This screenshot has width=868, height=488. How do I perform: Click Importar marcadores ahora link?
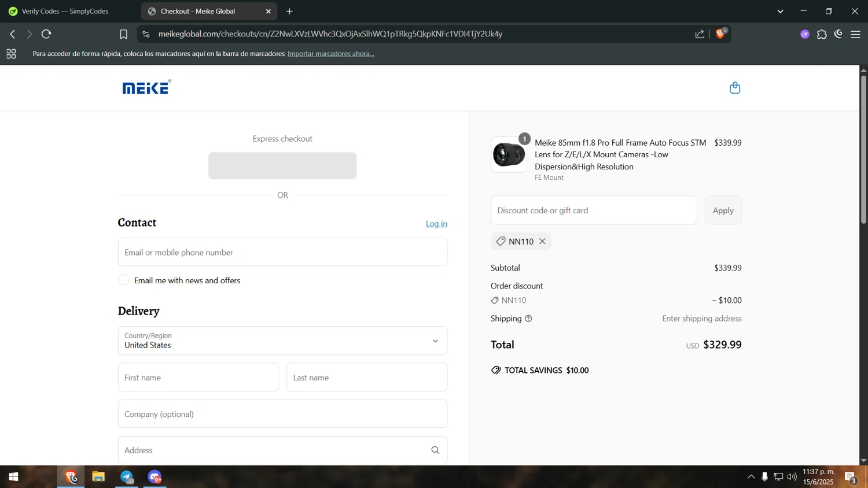pyautogui.click(x=331, y=54)
